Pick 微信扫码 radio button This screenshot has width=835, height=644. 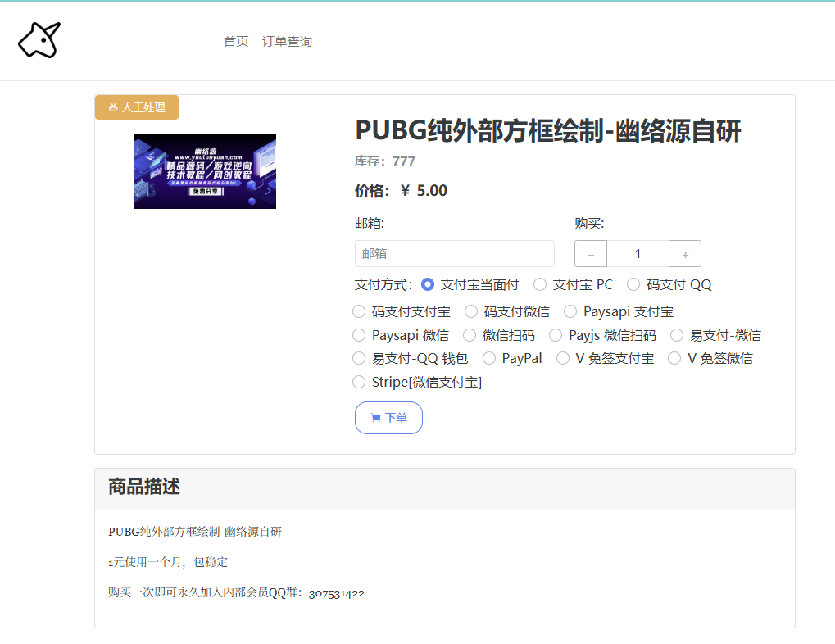[470, 335]
